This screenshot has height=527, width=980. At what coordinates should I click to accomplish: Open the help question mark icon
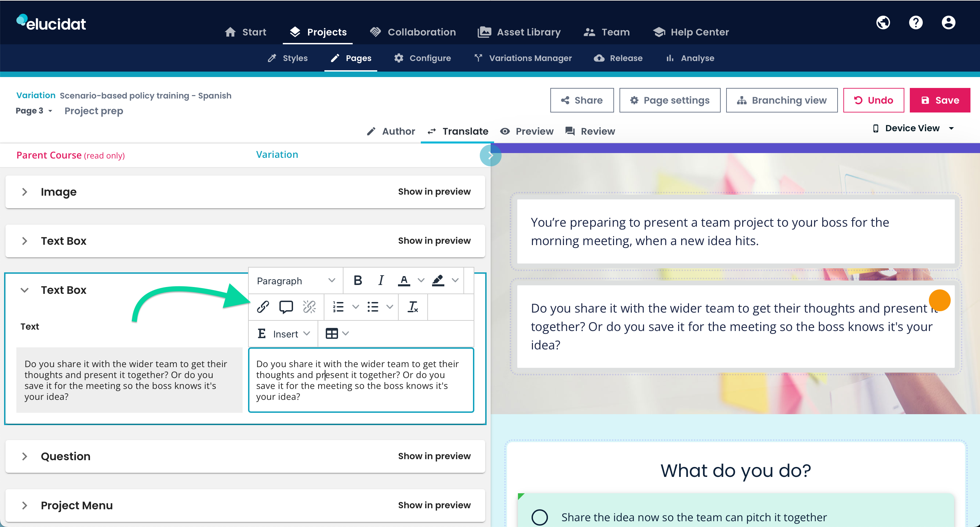pos(916,22)
